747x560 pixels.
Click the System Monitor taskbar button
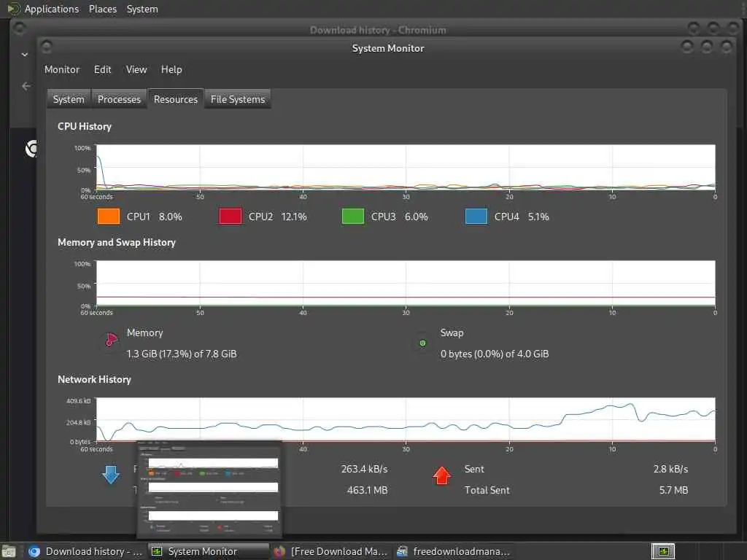click(x=209, y=551)
